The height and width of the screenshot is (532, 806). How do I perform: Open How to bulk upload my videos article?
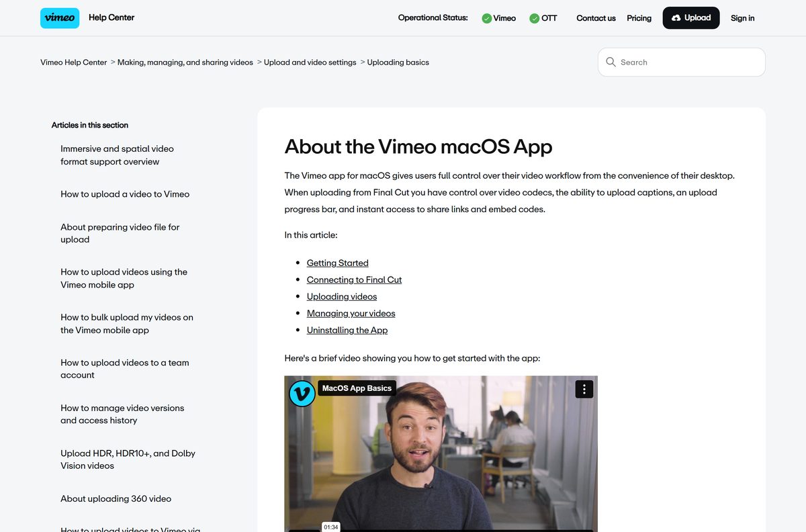point(127,324)
